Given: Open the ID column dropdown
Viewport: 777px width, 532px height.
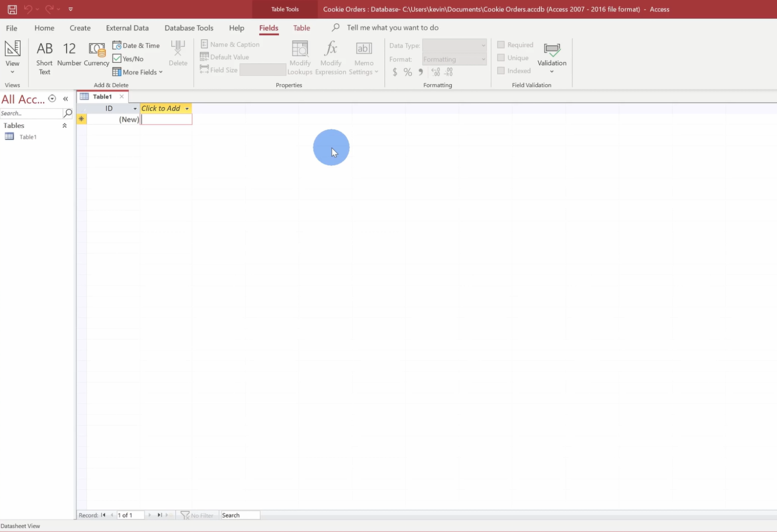Looking at the screenshot, I should click(135, 108).
